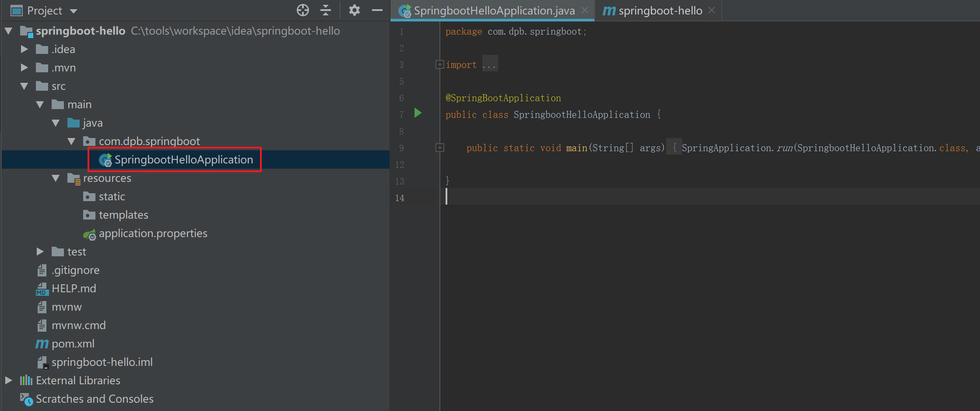Click the com.dpb.springboot package icon
Screen dimensions: 980x411
[89, 141]
